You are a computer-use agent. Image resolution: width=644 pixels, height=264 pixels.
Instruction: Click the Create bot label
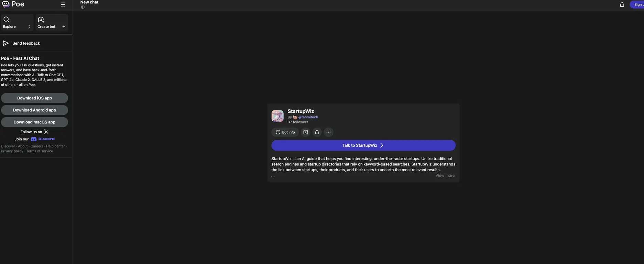click(46, 26)
